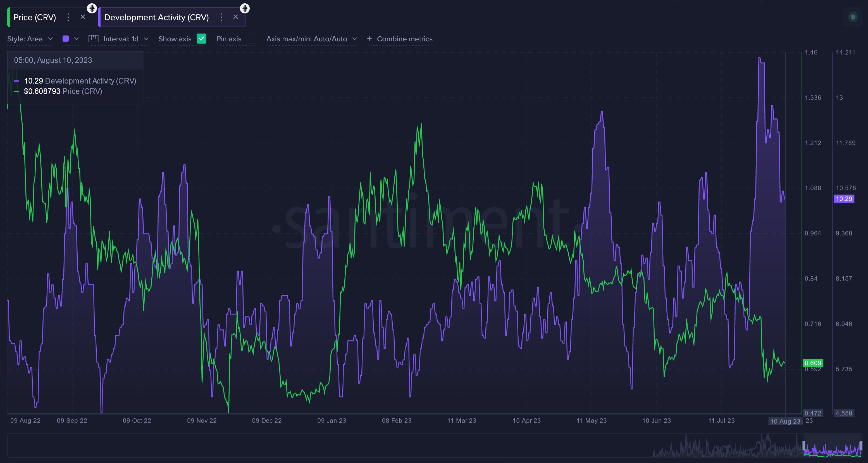This screenshot has height=463, width=868.
Task: Click the right handle of timeline brush
Action: click(x=861, y=446)
